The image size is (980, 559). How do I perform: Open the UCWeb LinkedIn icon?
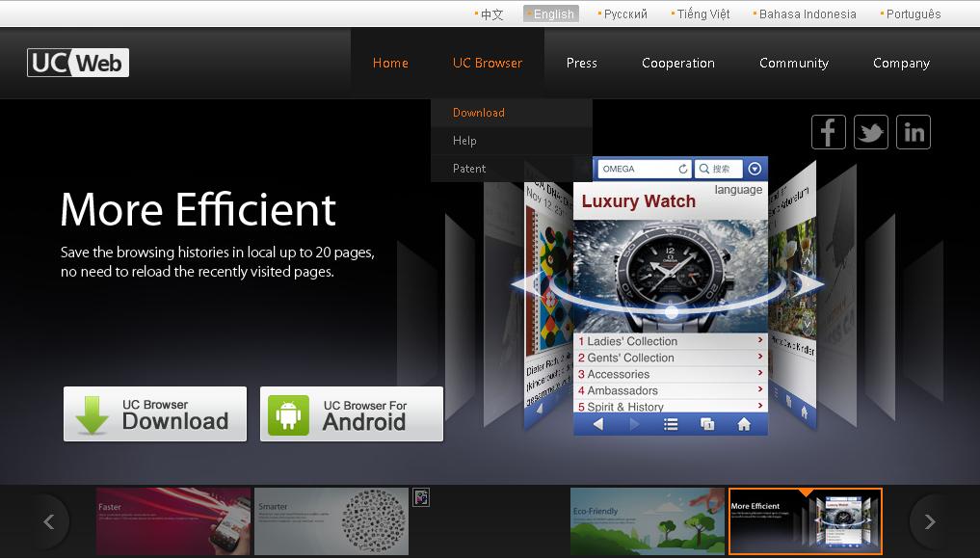pyautogui.click(x=914, y=132)
